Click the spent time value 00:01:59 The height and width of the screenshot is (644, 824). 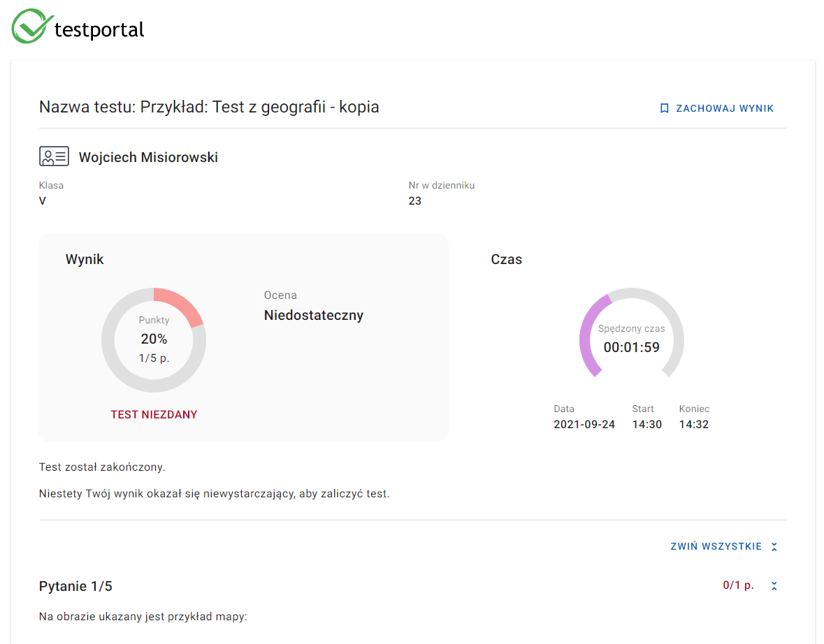coord(631,347)
